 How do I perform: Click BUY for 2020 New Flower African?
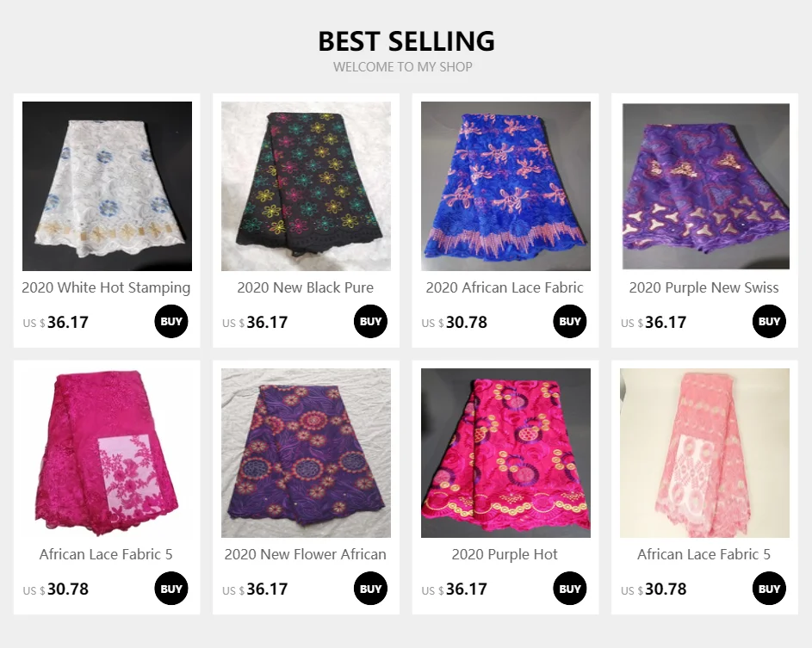(370, 589)
